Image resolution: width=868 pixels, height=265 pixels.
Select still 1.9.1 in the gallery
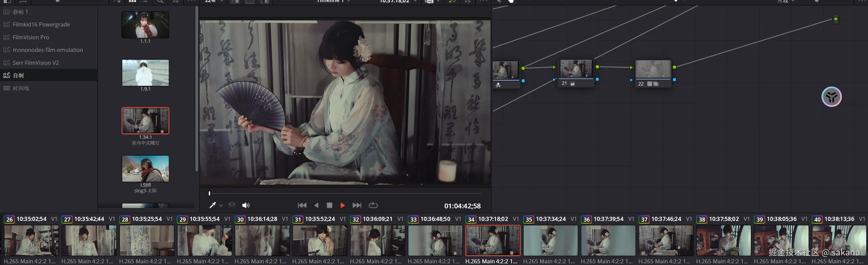pyautogui.click(x=145, y=73)
